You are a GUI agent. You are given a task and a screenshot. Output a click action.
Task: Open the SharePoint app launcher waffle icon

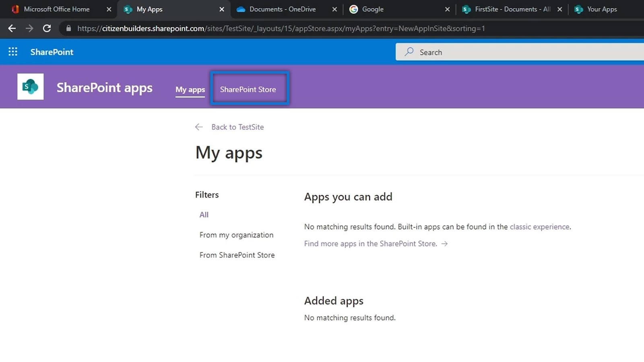coord(13,51)
